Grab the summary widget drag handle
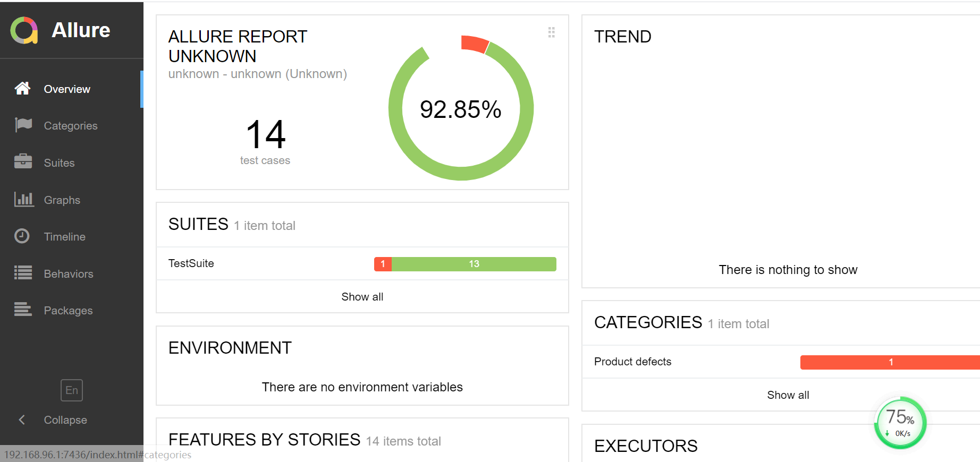The width and height of the screenshot is (980, 462). (552, 32)
